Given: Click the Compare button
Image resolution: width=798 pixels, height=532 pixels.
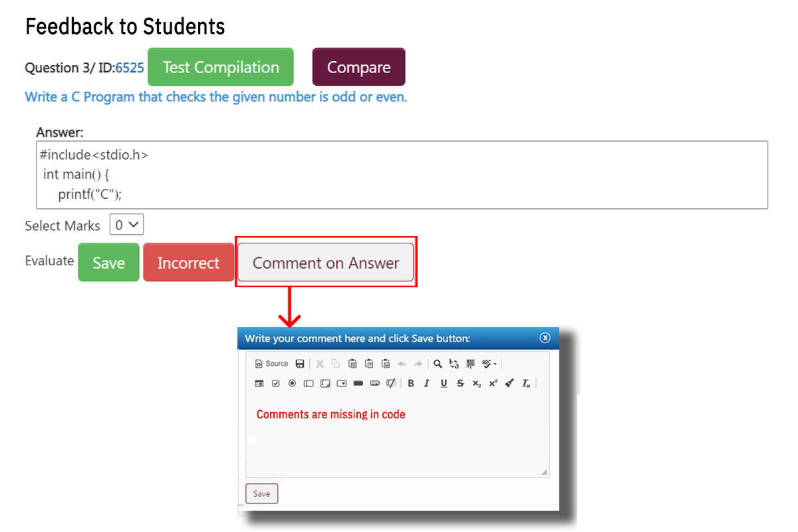Looking at the screenshot, I should 358,67.
